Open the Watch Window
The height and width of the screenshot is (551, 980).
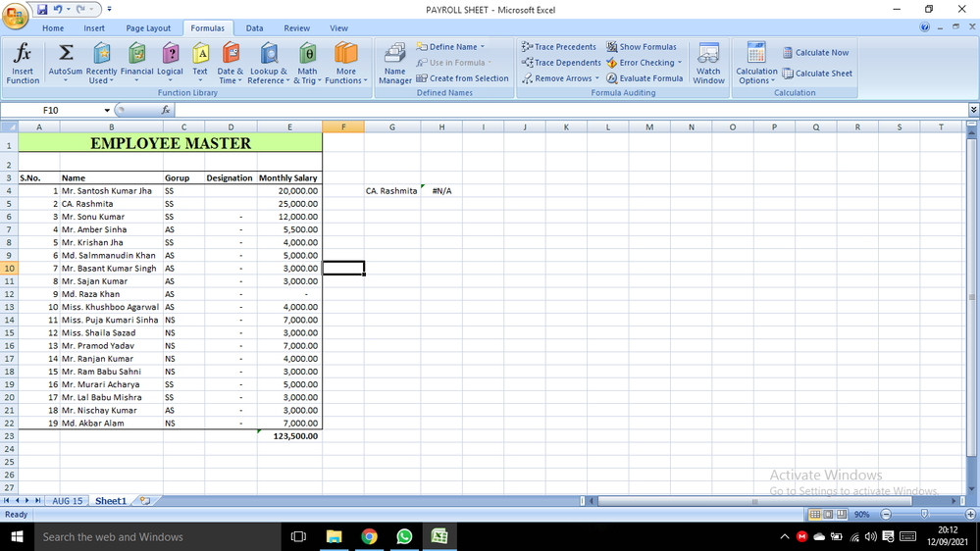pos(708,63)
